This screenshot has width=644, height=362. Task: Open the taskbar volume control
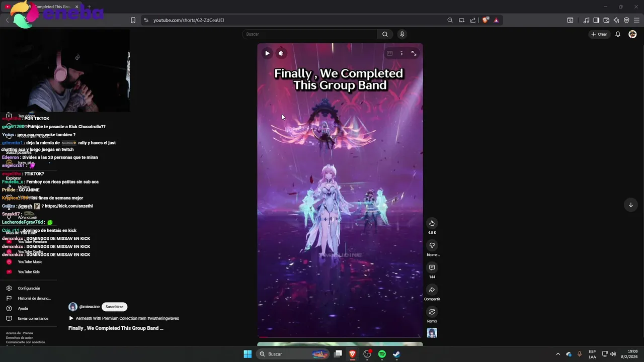click(613, 354)
